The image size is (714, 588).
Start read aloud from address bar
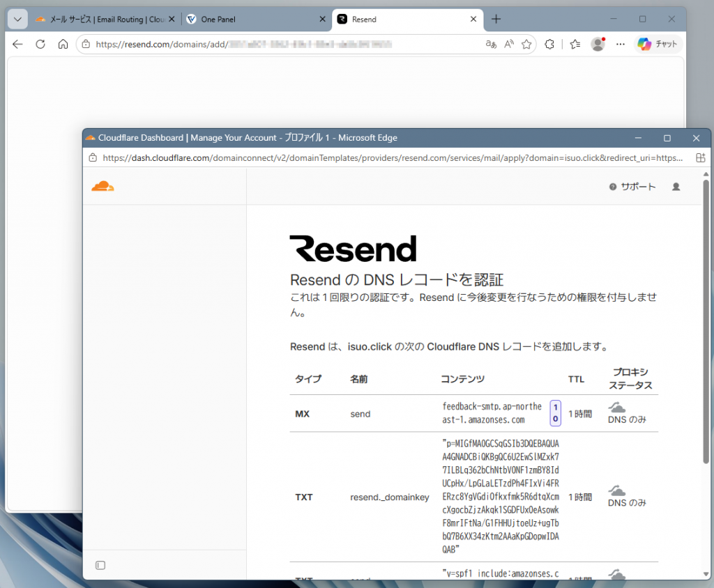click(x=509, y=44)
